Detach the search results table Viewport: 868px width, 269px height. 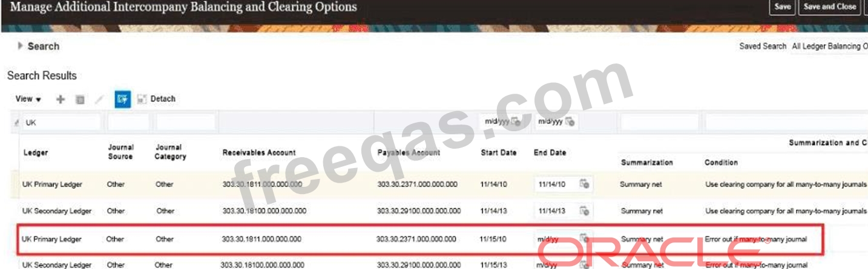coord(156,99)
